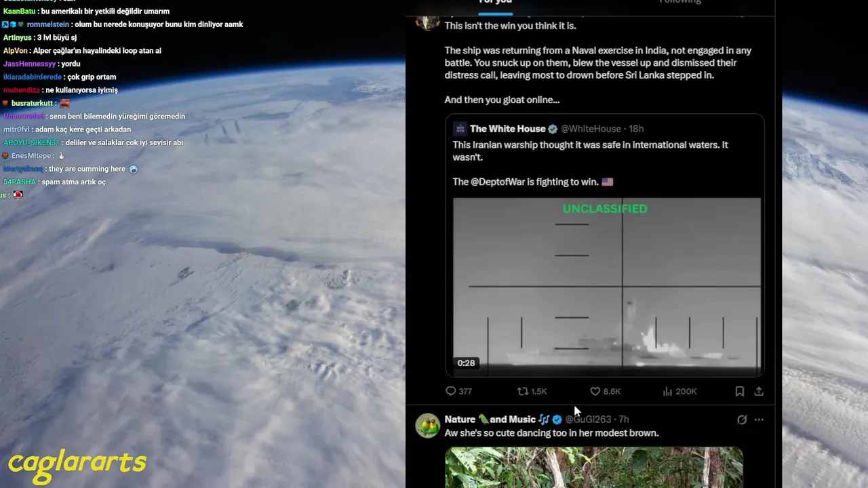Image resolution: width=868 pixels, height=488 pixels.
Task: Click chat username ikiaradabirderede
Action: [32, 77]
